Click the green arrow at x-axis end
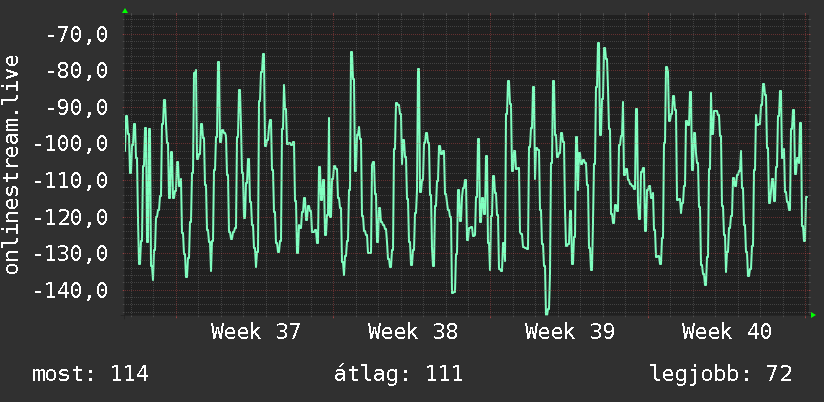Image resolution: width=824 pixels, height=402 pixels. [x=813, y=315]
